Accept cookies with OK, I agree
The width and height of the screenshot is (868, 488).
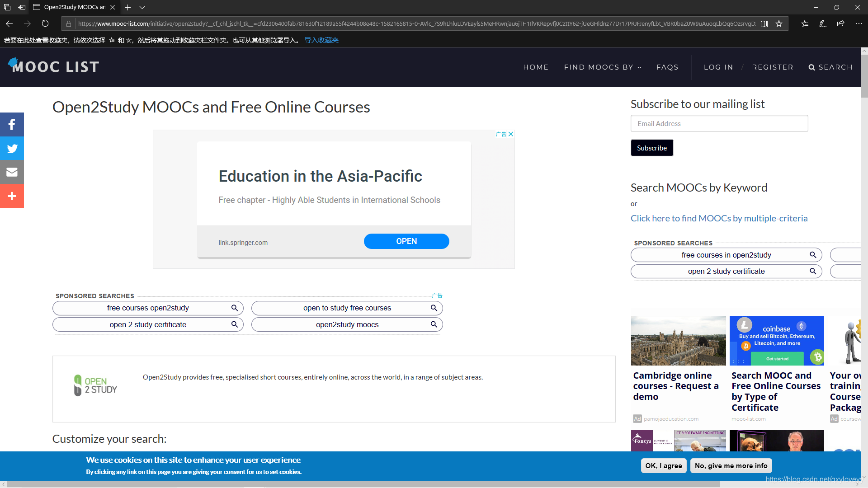tap(663, 465)
